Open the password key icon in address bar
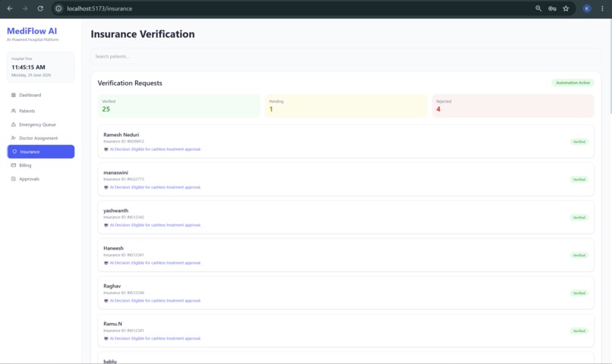The height and width of the screenshot is (364, 612). [552, 8]
